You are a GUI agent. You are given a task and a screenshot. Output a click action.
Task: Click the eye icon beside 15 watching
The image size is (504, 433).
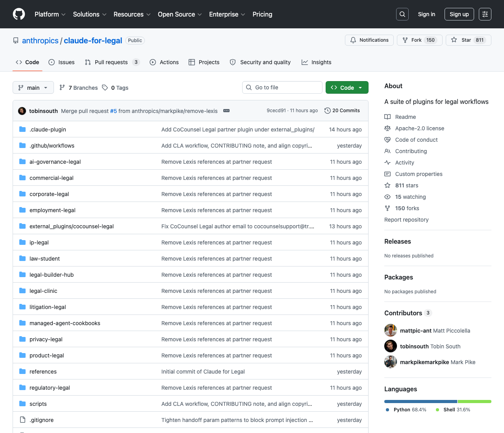(387, 197)
